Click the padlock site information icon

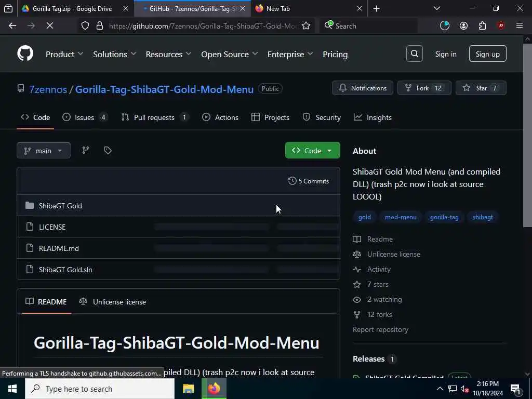tap(99, 26)
